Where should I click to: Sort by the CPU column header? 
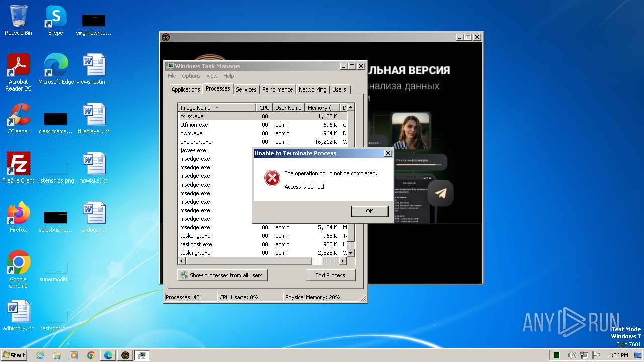click(264, 108)
